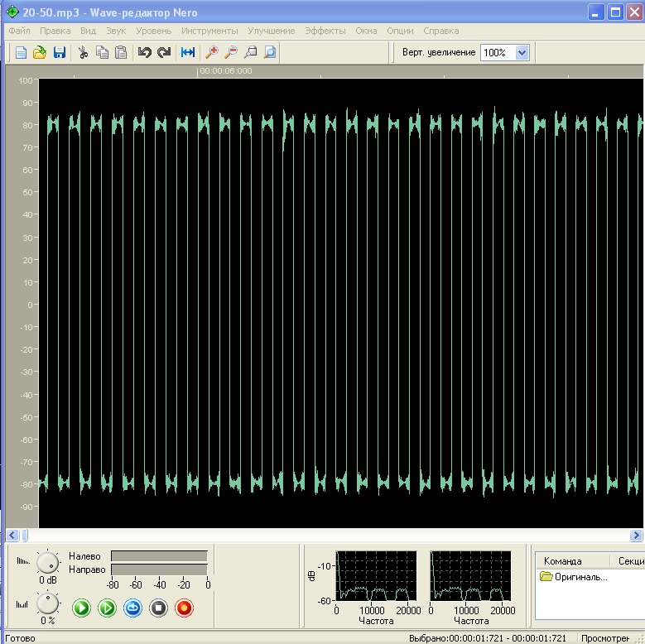Open an audio file via folder icon
The image size is (645, 644).
[x=40, y=53]
